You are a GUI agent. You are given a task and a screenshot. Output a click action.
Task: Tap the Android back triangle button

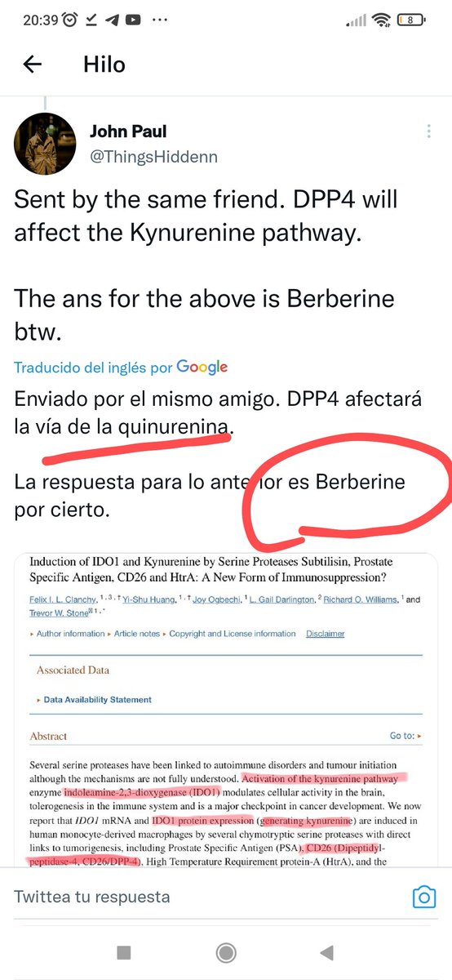coord(327,952)
